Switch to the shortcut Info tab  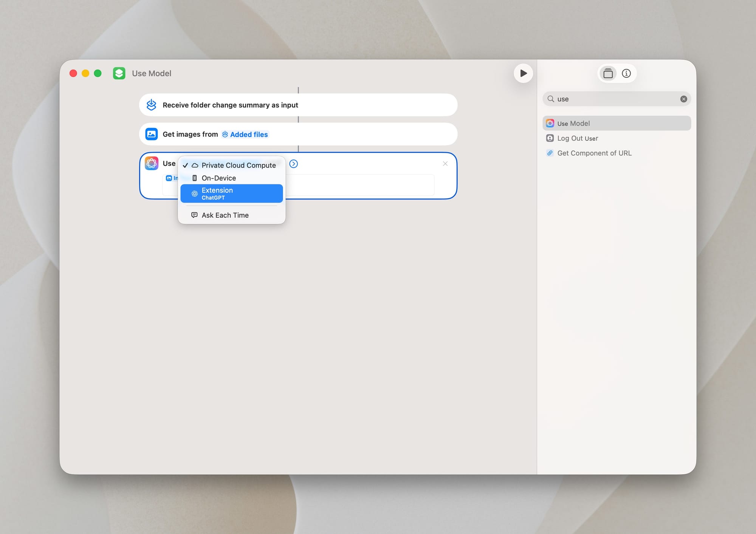pos(626,73)
